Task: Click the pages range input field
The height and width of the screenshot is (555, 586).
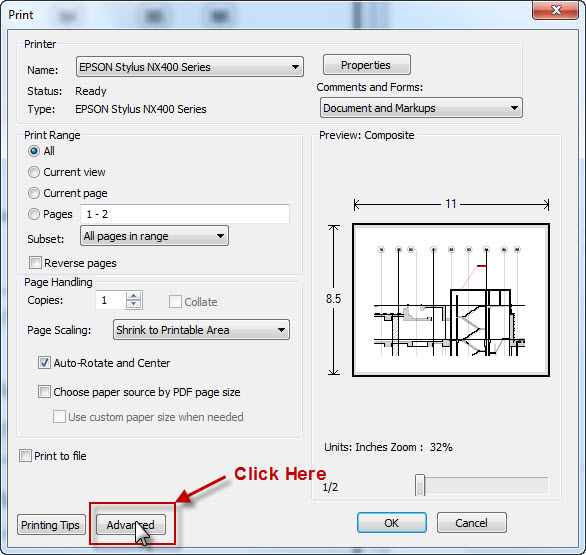Action: click(185, 214)
